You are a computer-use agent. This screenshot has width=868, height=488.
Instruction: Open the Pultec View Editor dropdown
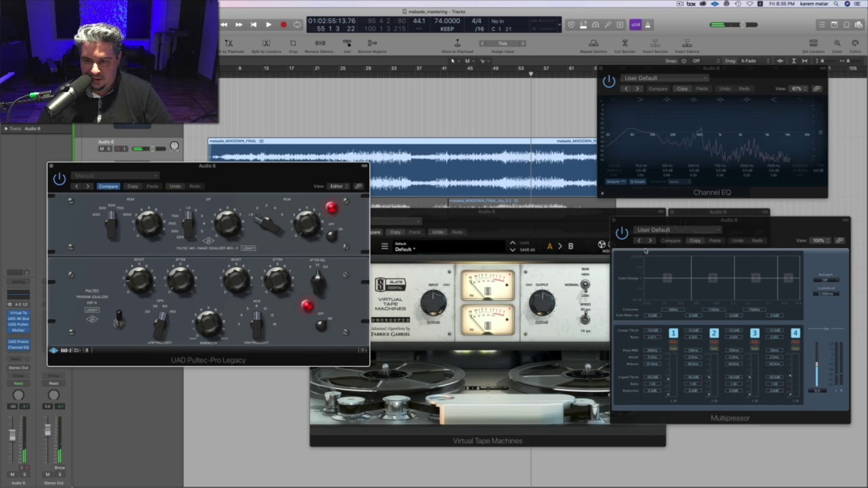338,186
